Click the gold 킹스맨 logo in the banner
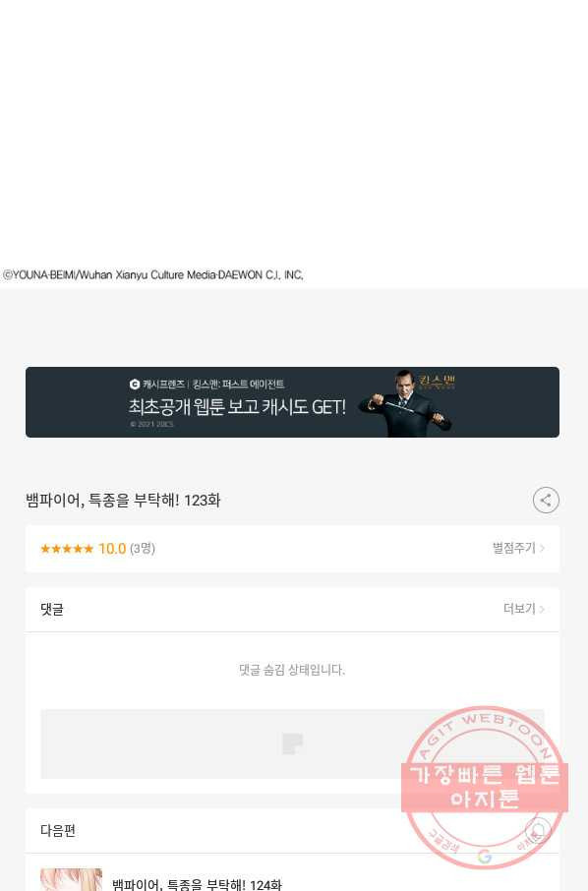 [x=437, y=382]
